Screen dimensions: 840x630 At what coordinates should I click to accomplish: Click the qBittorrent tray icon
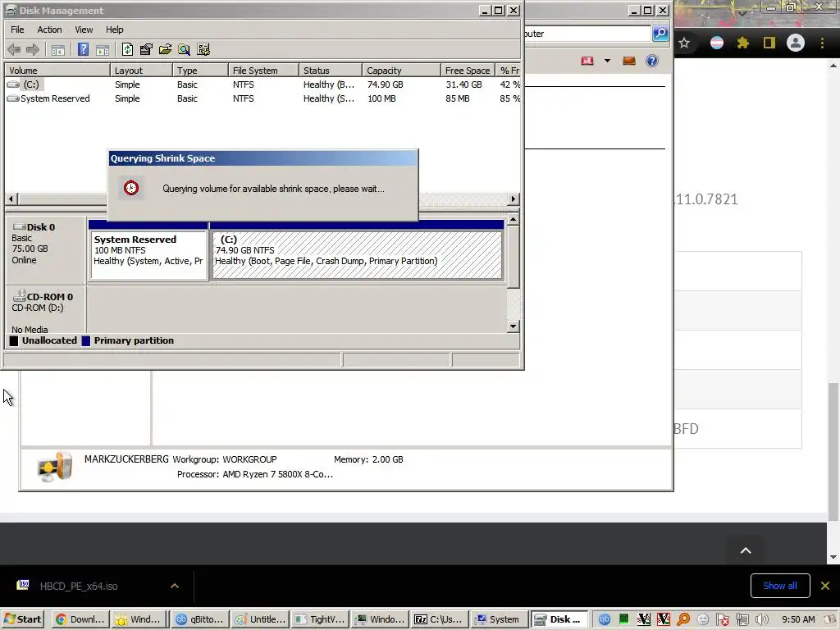coord(605,619)
